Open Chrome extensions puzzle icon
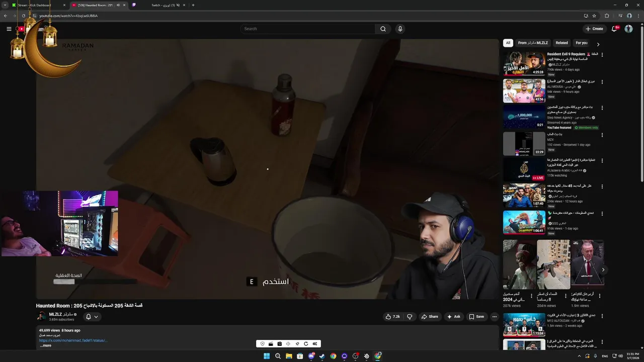 tap(607, 16)
